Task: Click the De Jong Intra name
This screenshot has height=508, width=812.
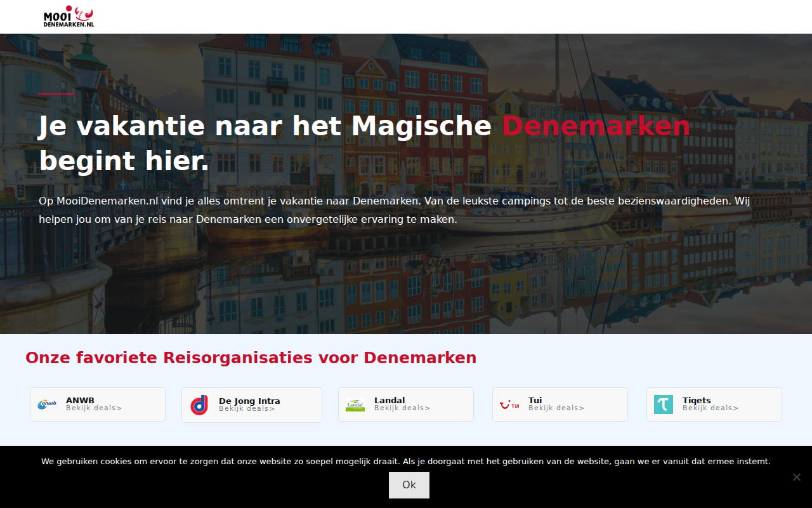Action: tap(249, 401)
